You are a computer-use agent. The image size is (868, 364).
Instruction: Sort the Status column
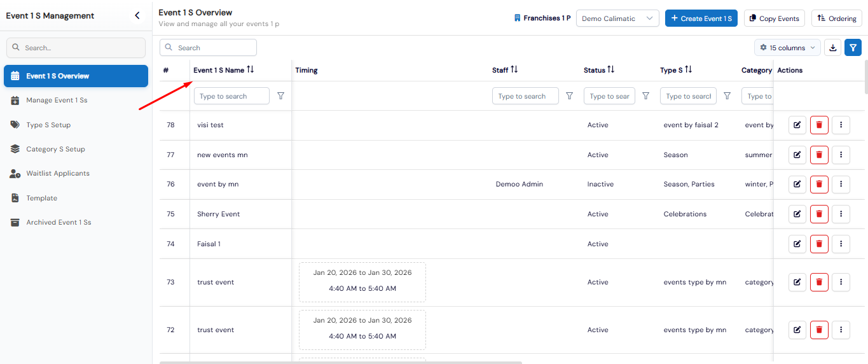pos(610,70)
